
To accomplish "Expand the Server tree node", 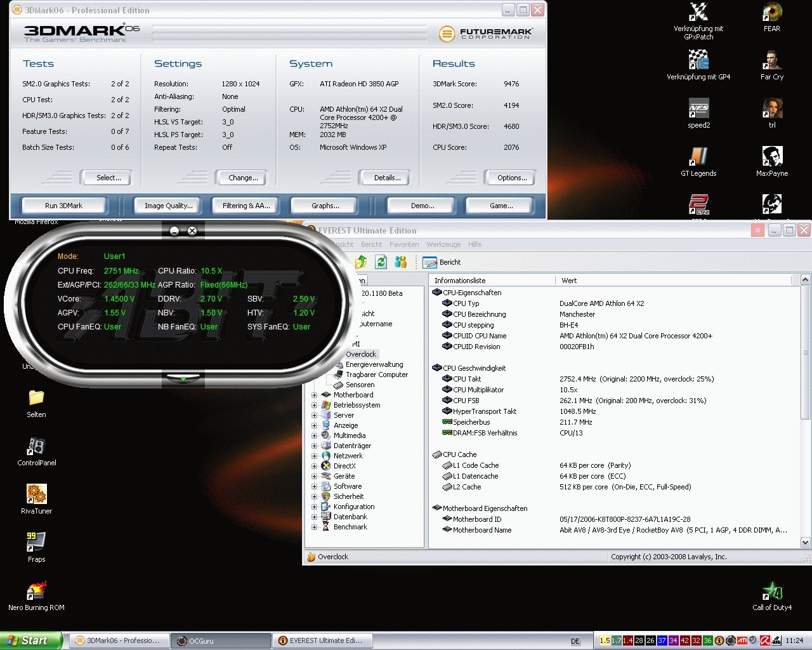I will coord(314,415).
